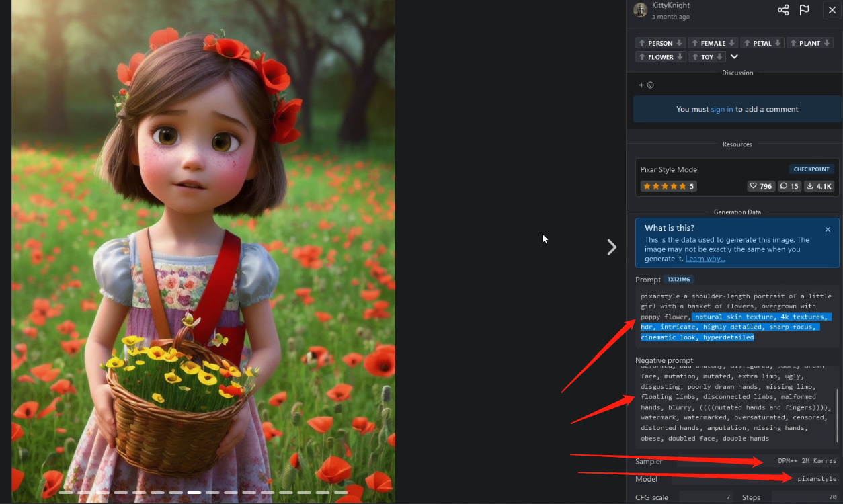Click the download count 4.1K badge
The height and width of the screenshot is (504, 843).
tap(818, 186)
